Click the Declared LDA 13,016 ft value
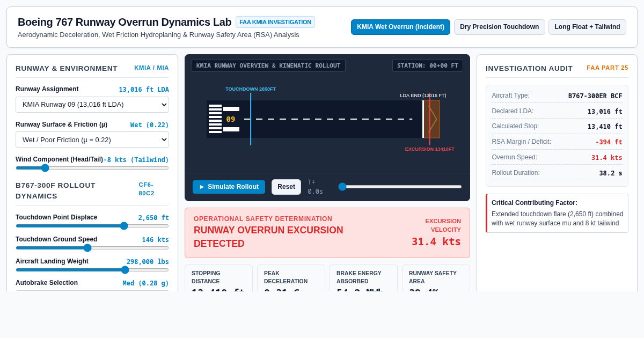Viewport: 644px width, 338px height. (x=605, y=112)
